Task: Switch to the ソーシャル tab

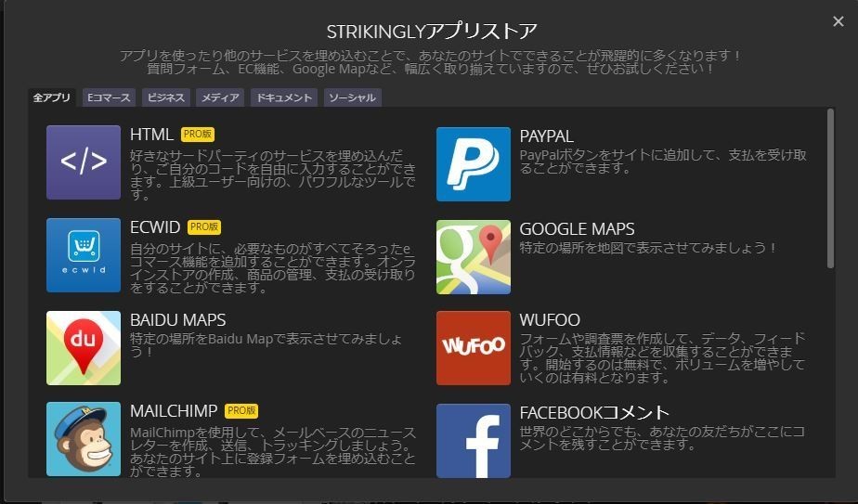Action: (352, 97)
